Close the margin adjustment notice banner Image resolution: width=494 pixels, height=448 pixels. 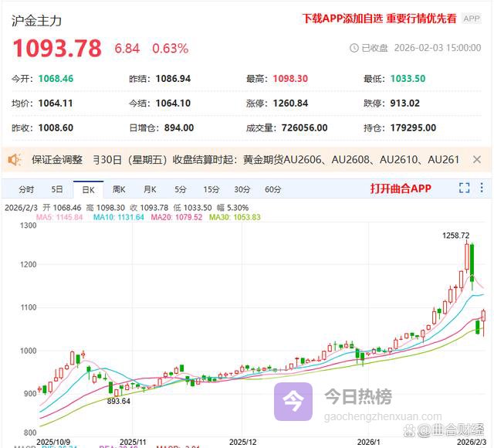coord(477,160)
